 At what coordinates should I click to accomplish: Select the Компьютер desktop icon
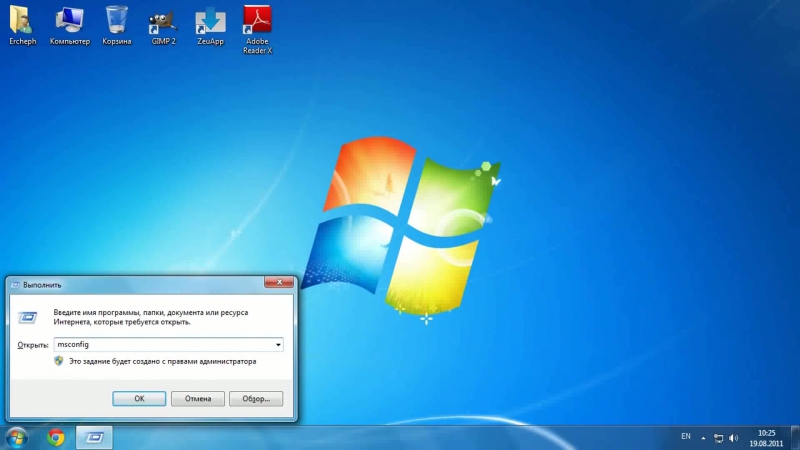70,26
